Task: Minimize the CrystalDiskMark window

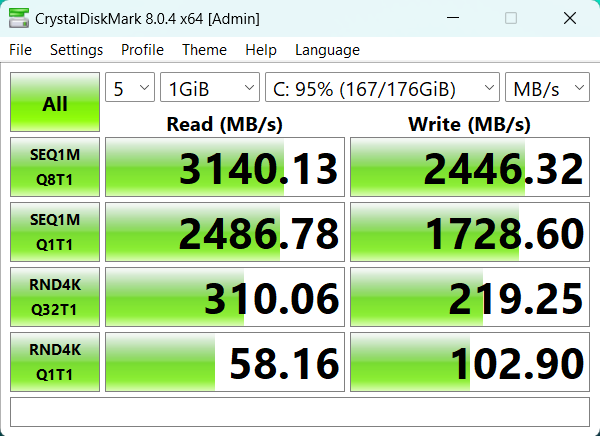Action: (453, 18)
